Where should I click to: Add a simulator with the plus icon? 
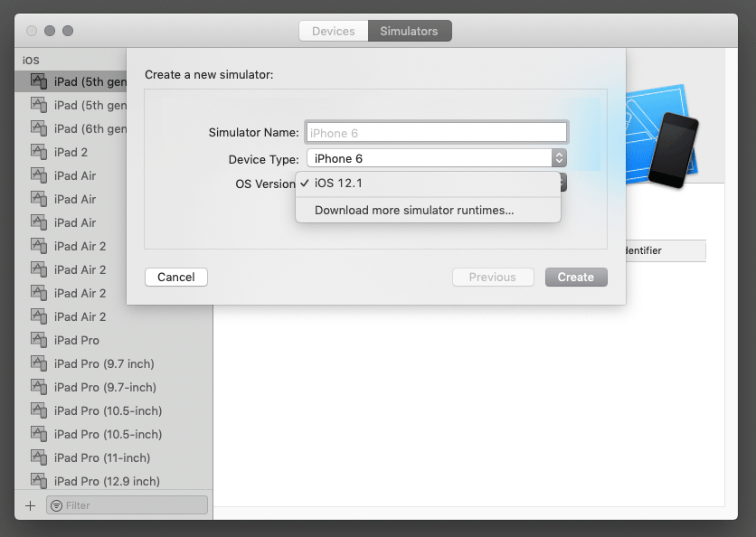click(31, 505)
